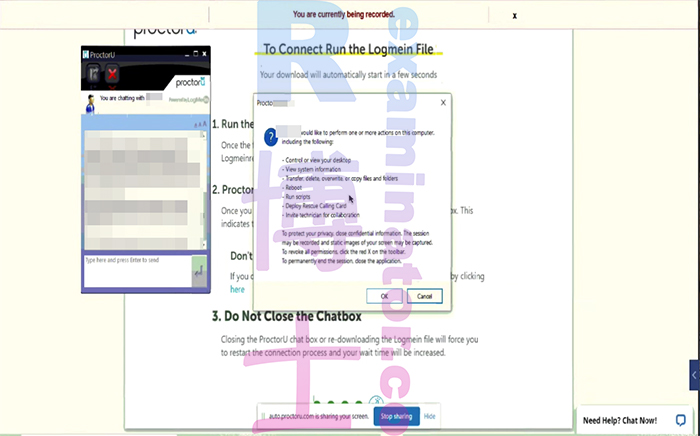Expand the blue side panel arrow

tap(694, 375)
